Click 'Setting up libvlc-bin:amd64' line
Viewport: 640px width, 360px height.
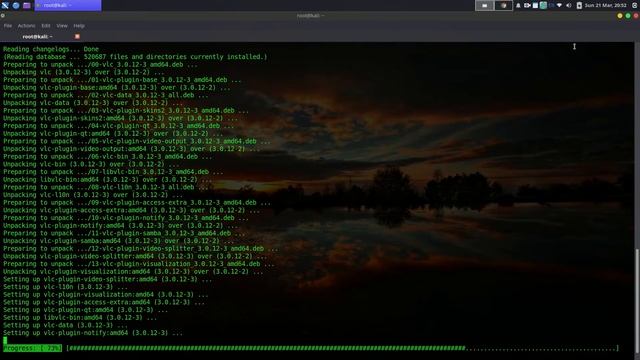point(80,318)
